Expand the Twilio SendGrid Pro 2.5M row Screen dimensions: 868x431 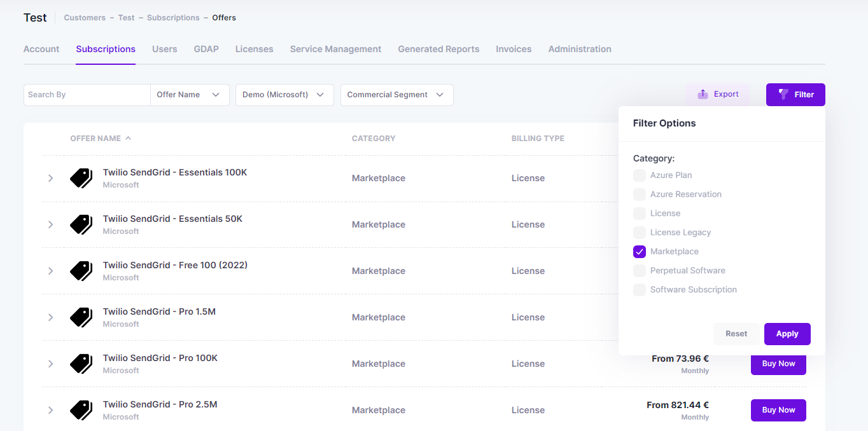click(x=50, y=410)
